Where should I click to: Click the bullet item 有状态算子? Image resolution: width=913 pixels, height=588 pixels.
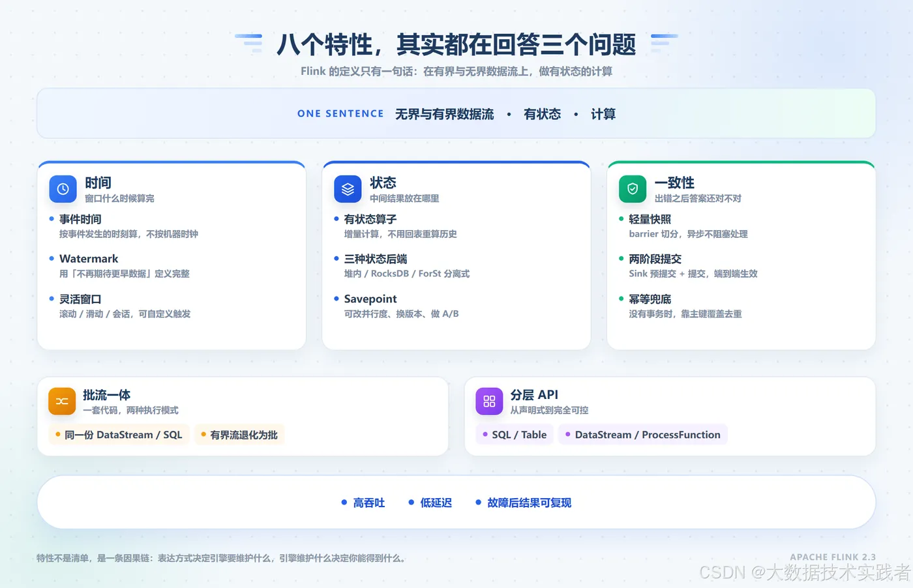coord(370,219)
